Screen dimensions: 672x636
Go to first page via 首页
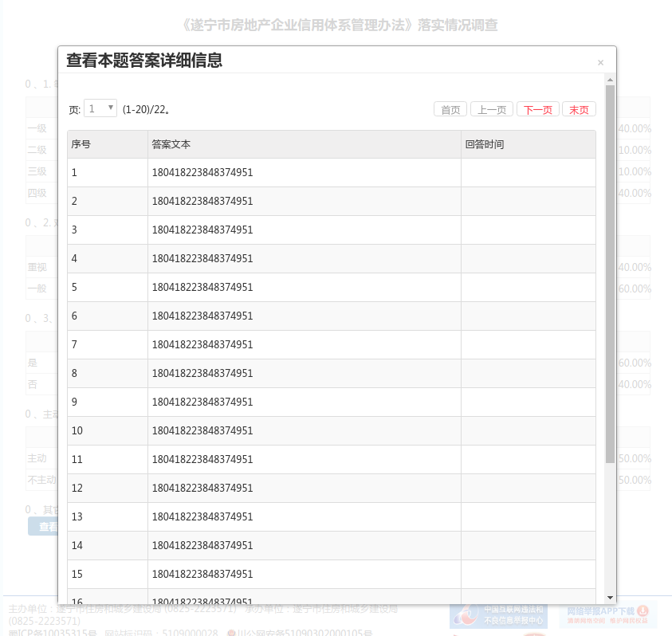click(x=450, y=109)
